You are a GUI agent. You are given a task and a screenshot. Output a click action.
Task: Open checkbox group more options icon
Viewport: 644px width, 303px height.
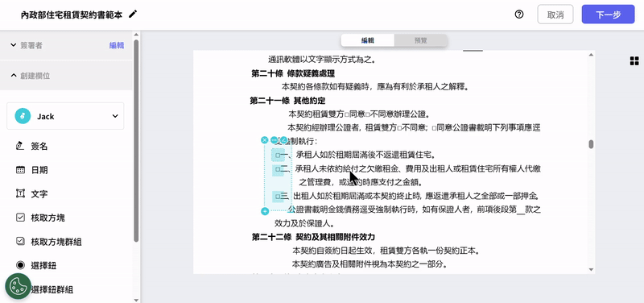(x=275, y=140)
